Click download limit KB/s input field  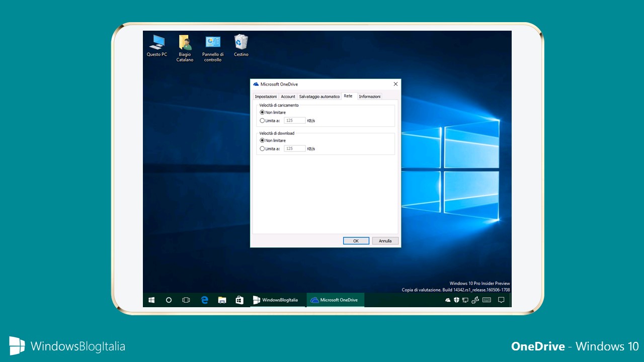coord(295,149)
